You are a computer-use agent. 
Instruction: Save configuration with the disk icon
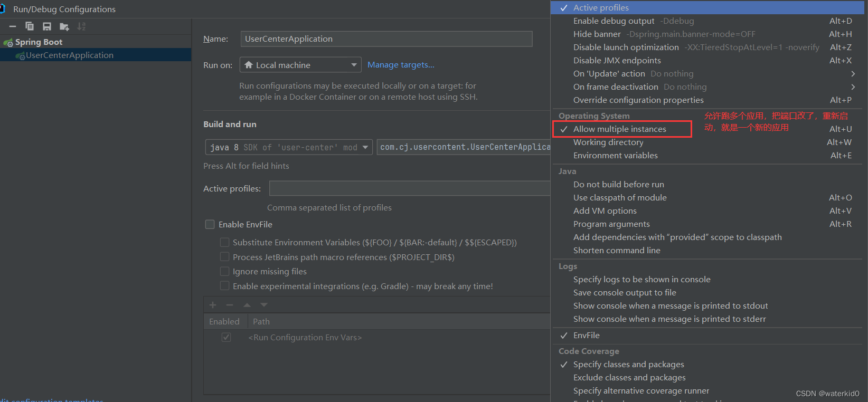[x=47, y=26]
